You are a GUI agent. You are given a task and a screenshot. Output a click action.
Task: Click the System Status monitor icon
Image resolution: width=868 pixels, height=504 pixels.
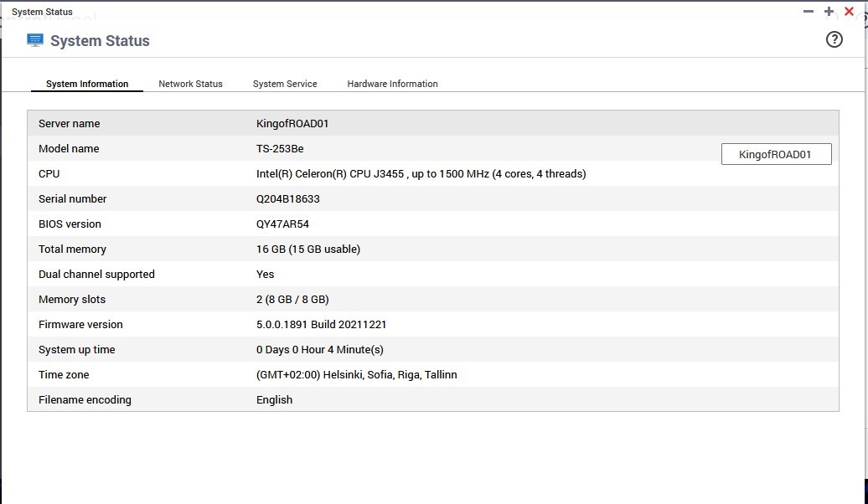tap(35, 40)
